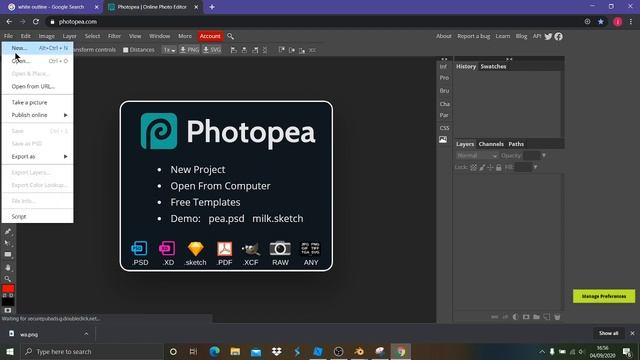Image resolution: width=640 pixels, height=360 pixels.
Task: Click Open From Computer link
Action: point(220,186)
